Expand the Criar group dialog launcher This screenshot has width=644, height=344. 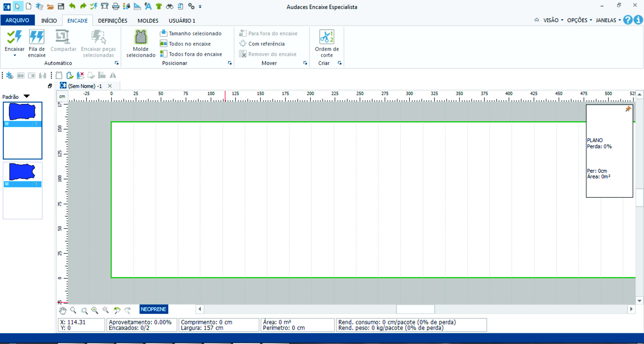(x=340, y=63)
